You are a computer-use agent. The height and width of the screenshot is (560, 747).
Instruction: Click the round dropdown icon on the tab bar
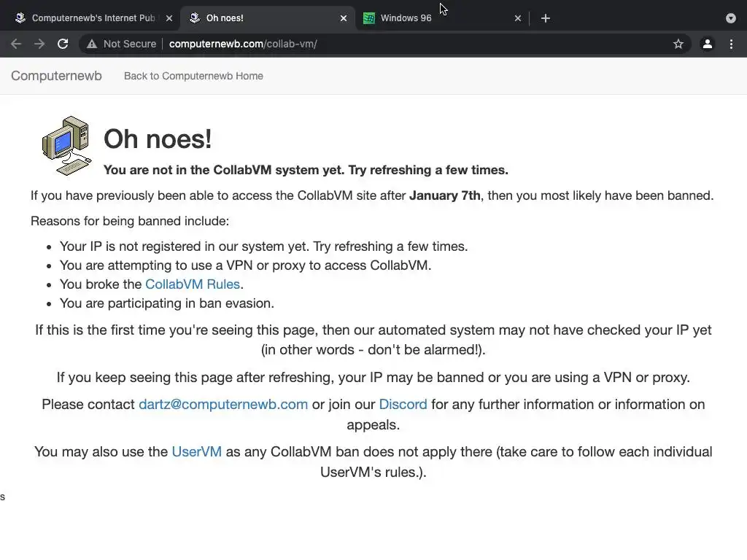(x=731, y=18)
